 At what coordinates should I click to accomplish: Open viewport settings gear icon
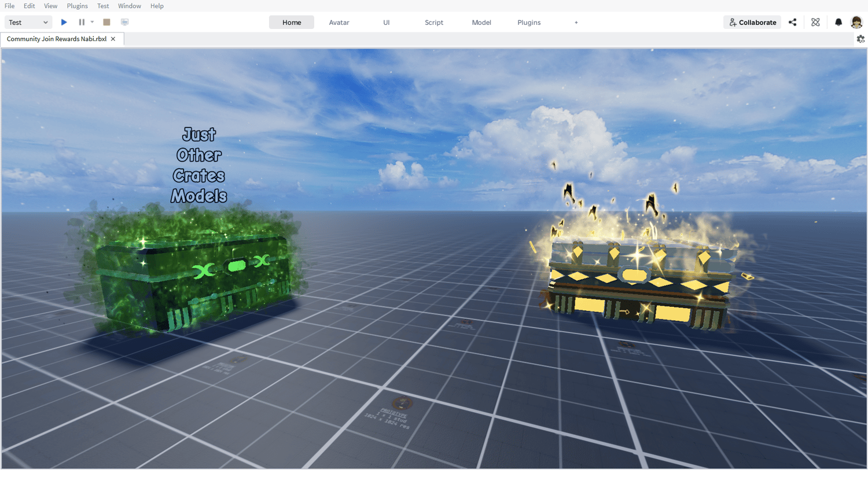pyautogui.click(x=860, y=39)
